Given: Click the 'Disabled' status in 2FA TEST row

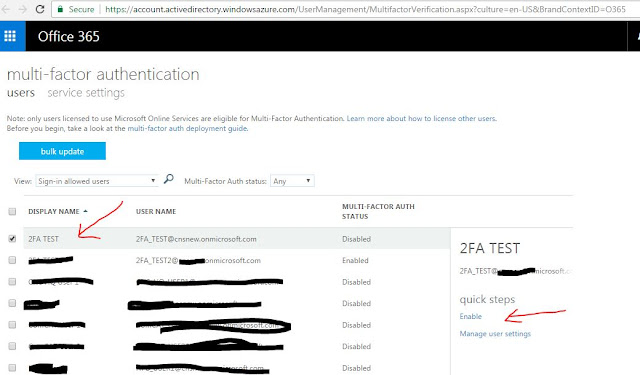Looking at the screenshot, I should 356,239.
